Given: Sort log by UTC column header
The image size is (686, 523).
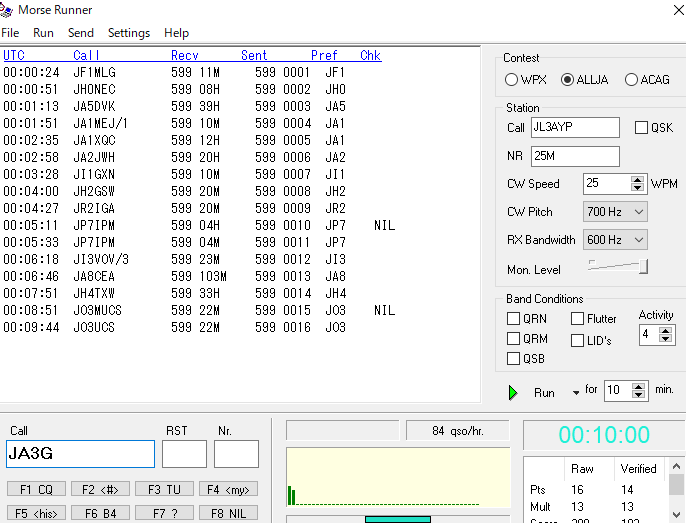Looking at the screenshot, I should click(x=14, y=56).
